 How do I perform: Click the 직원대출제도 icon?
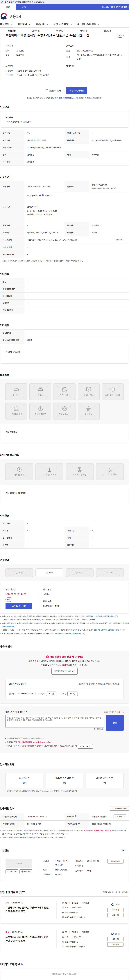(40, 411)
